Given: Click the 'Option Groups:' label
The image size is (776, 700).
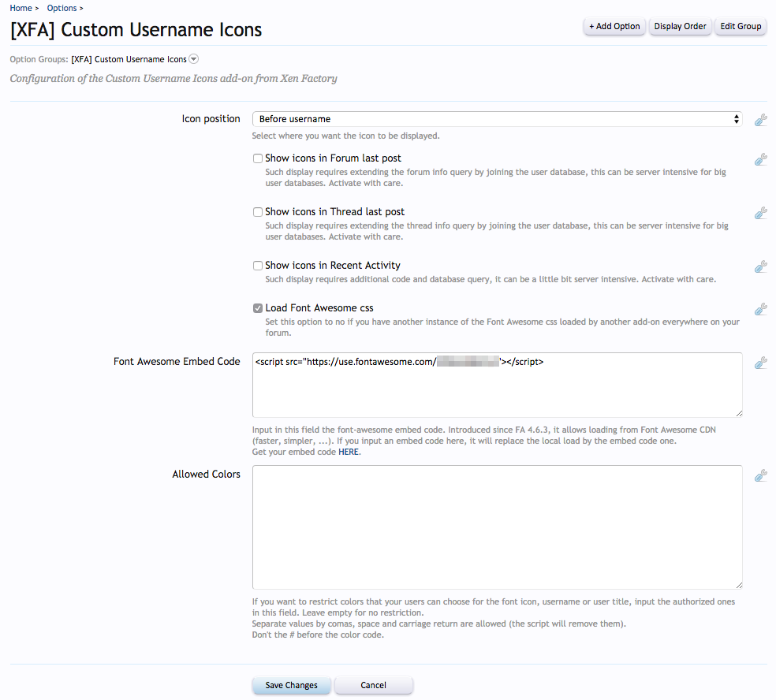Looking at the screenshot, I should (x=39, y=59).
